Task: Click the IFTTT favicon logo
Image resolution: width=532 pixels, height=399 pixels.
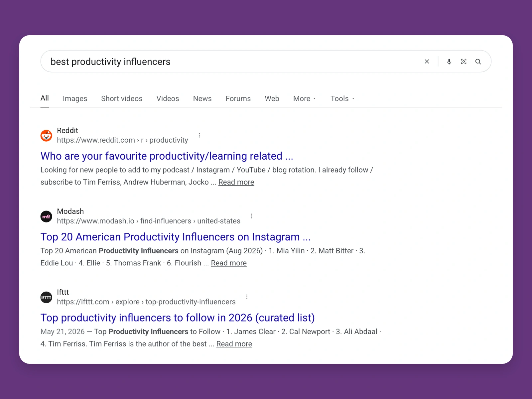Action: 46,297
